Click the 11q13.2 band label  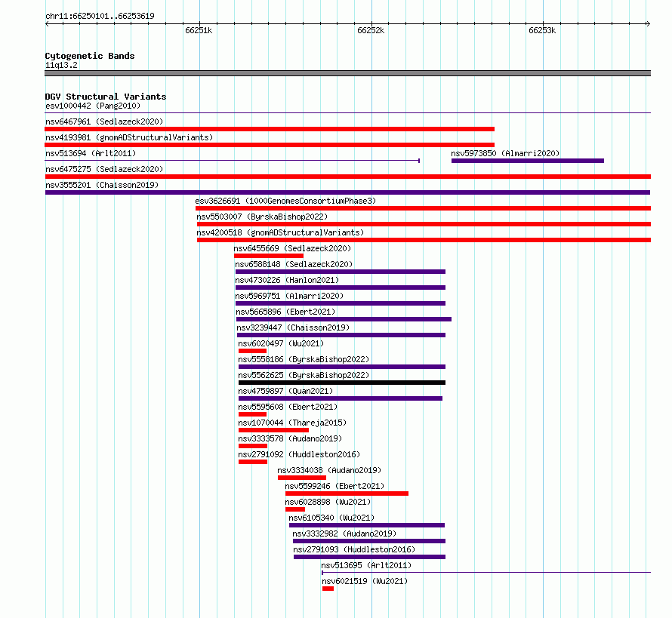click(x=61, y=65)
